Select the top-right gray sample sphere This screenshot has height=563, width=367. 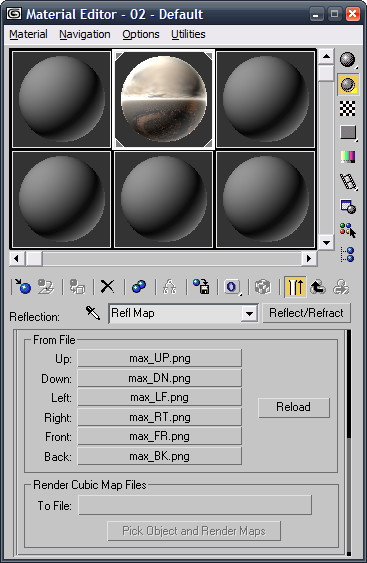pyautogui.click(x=266, y=99)
